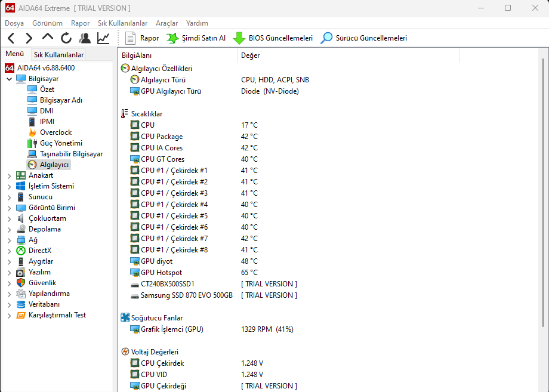Image resolution: width=549 pixels, height=392 pixels.
Task: Click the vertical scrollbar of the sensor list
Action: 542,193
